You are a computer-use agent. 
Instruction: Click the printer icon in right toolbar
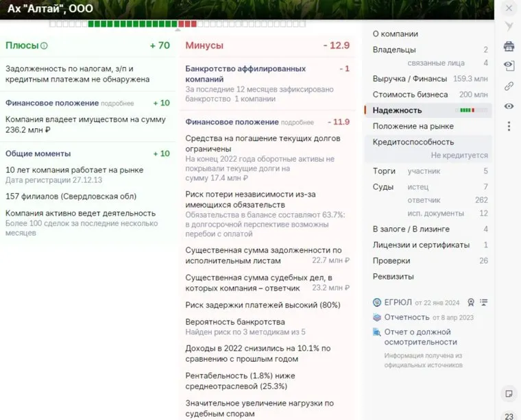[509, 47]
